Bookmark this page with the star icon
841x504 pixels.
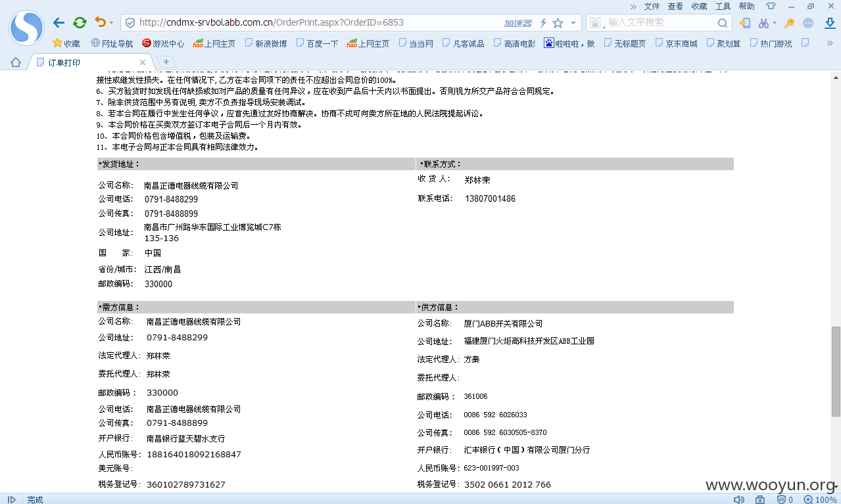pos(558,23)
